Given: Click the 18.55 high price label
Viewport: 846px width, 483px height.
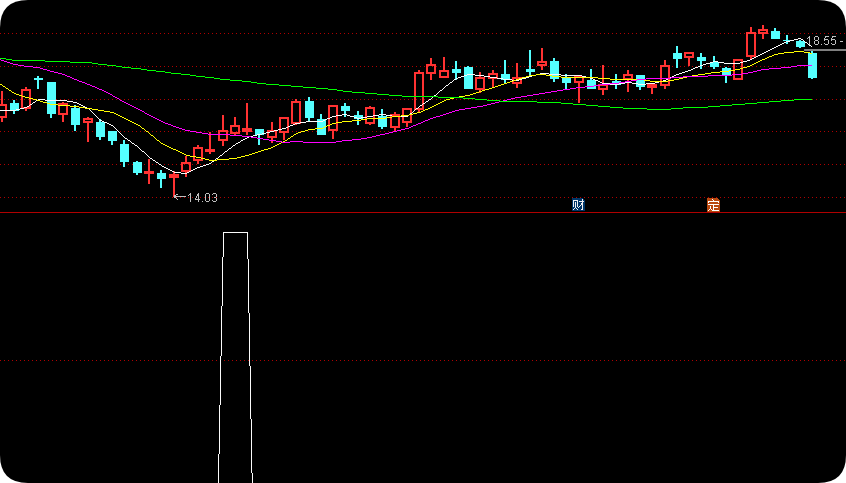Looking at the screenshot, I should 821,41.
